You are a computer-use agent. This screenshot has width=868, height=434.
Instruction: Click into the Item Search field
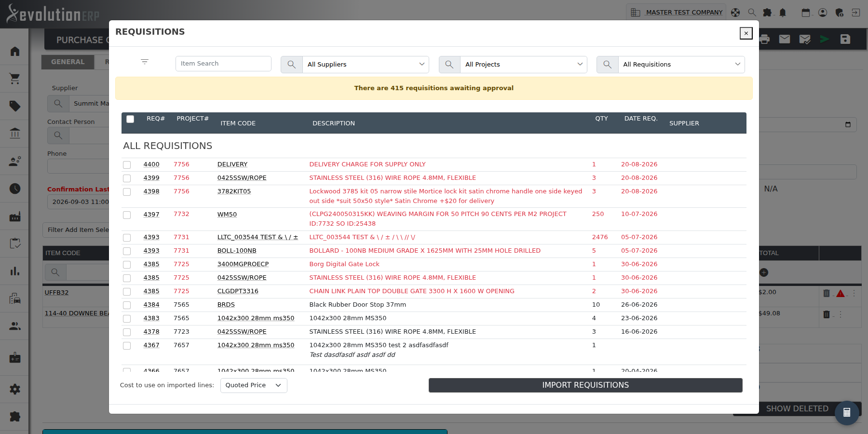223,64
